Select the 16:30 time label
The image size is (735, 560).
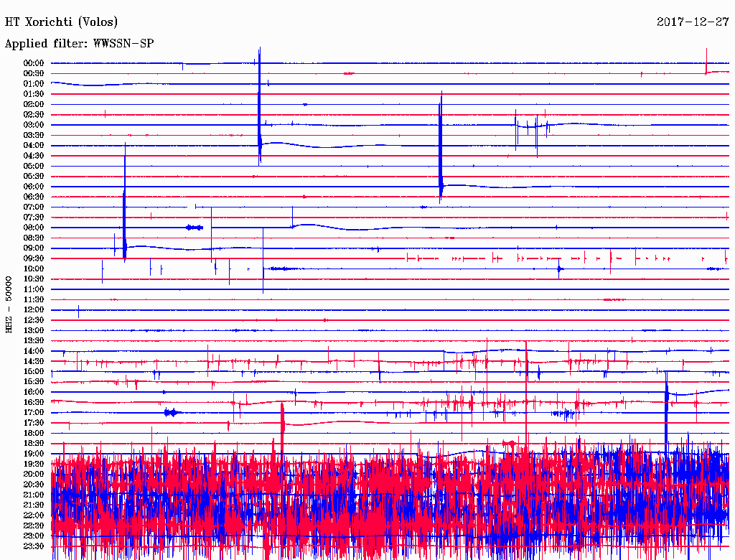34,403
